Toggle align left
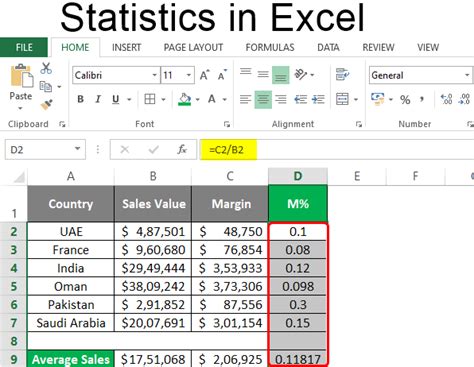 [245, 99]
